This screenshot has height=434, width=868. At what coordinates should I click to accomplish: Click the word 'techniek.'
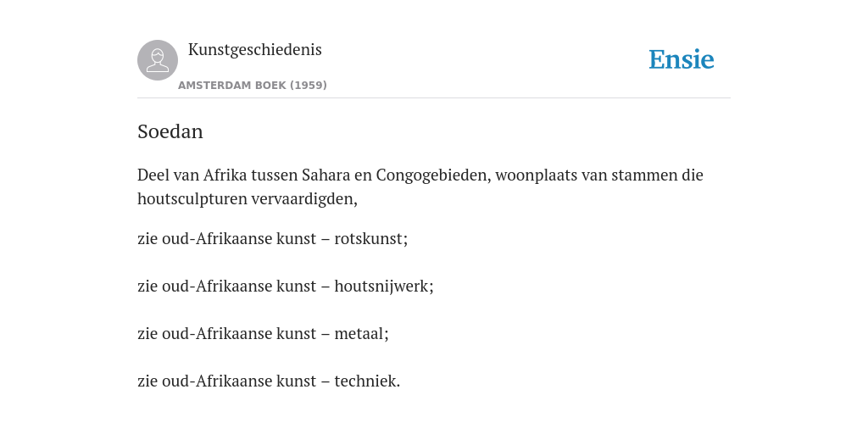pos(367,381)
